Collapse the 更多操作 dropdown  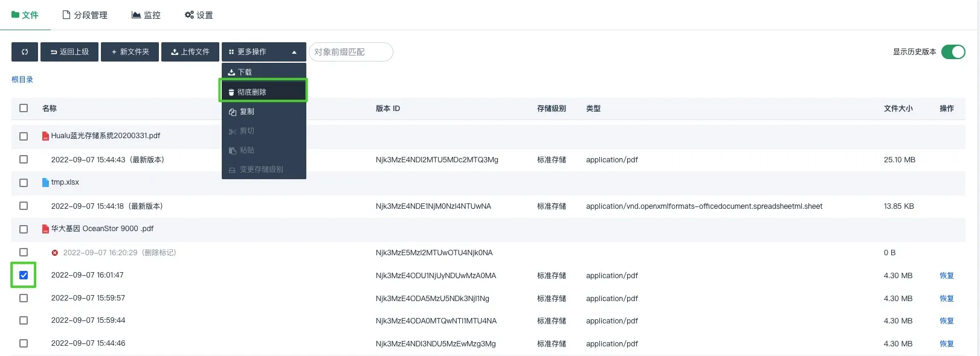263,52
